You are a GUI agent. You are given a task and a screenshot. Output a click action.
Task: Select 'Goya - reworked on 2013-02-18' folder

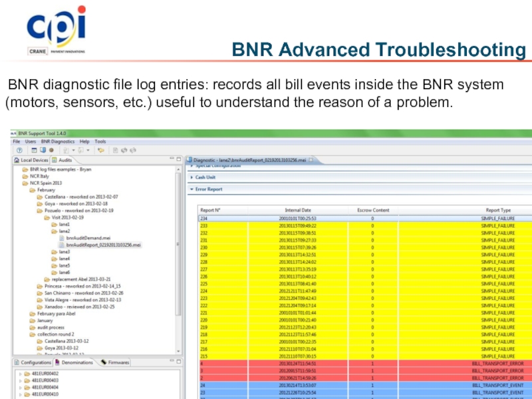click(72, 203)
